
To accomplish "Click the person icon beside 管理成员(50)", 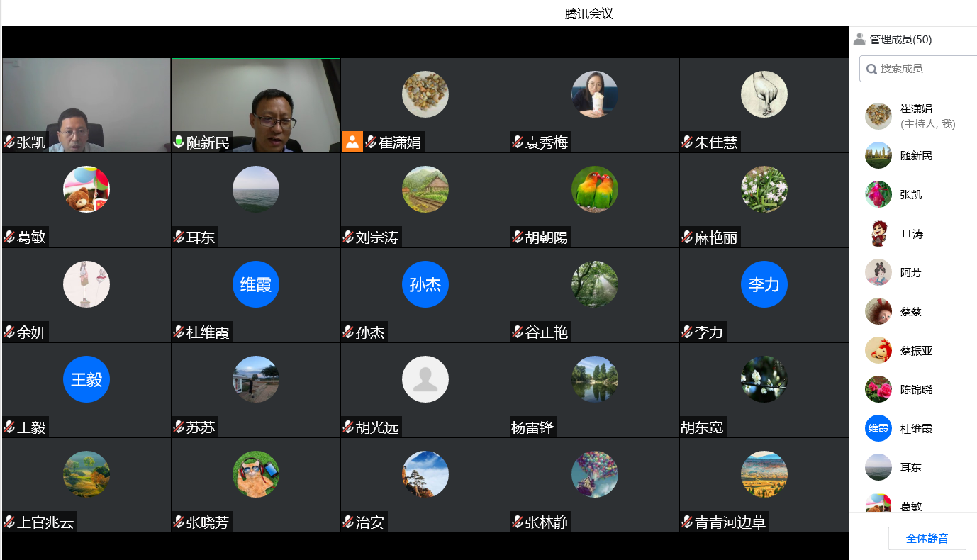I will [859, 40].
